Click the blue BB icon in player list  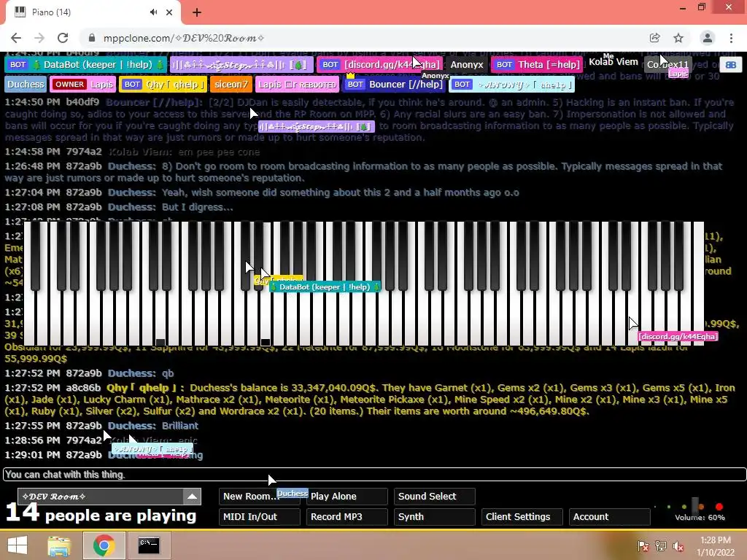731,65
